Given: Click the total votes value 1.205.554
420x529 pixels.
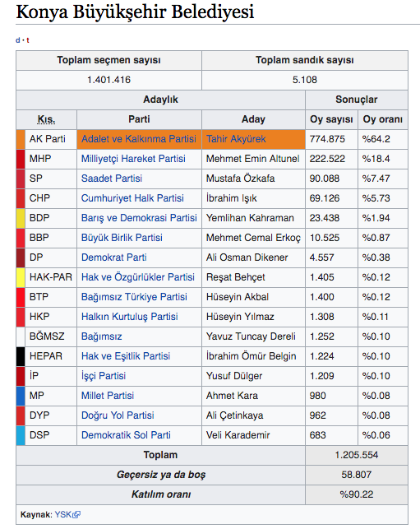Looking at the screenshot, I should (356, 455).
